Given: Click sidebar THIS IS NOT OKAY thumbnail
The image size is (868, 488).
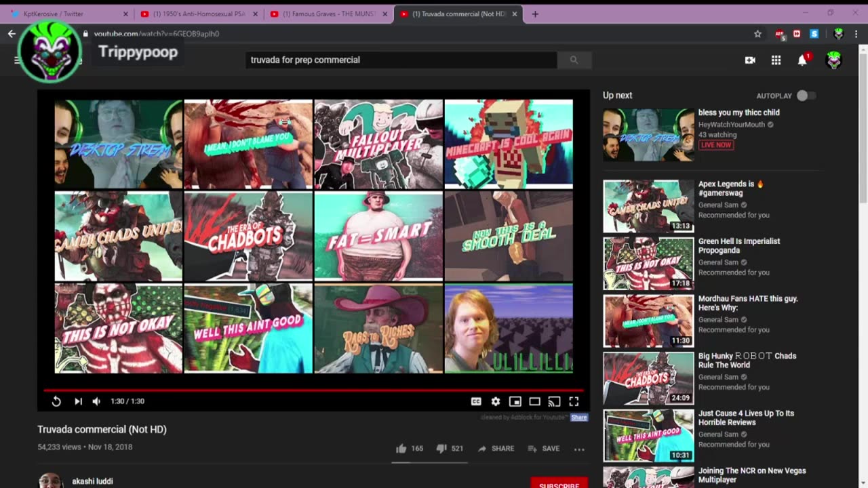Looking at the screenshot, I should (x=648, y=264).
